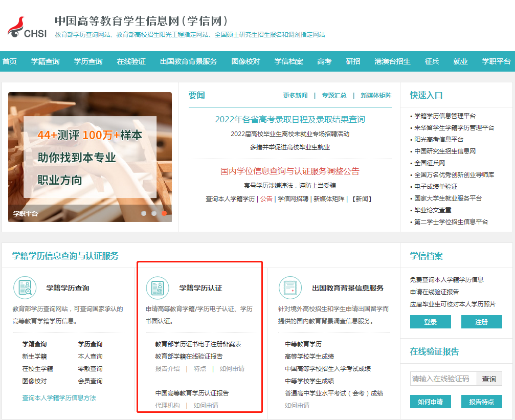
Task: Select 图像校对 in the navigation bar
Action: click(x=245, y=61)
